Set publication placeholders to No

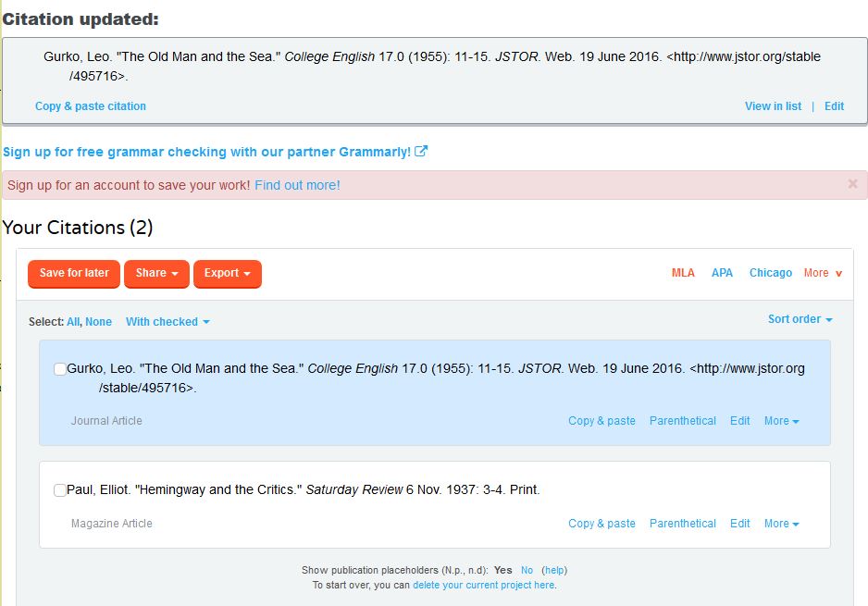tap(527, 571)
